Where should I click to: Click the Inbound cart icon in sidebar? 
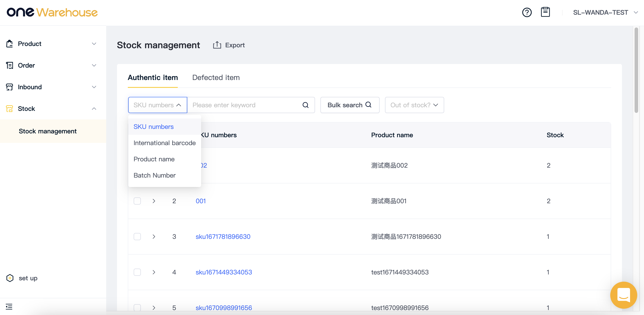(x=9, y=87)
